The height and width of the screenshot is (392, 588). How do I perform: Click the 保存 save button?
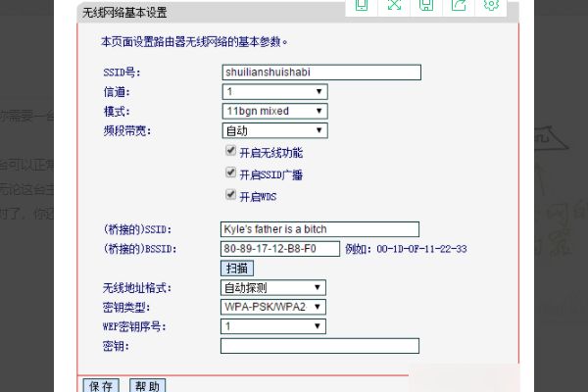[x=101, y=385]
